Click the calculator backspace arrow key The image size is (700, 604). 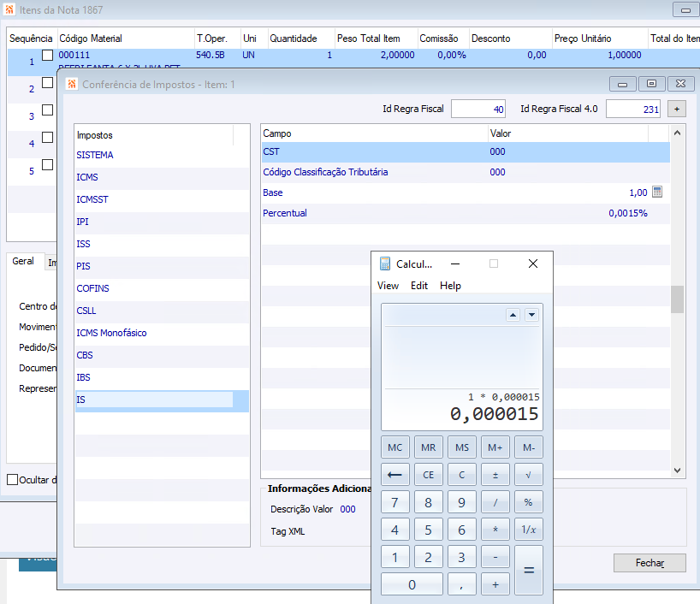tap(394, 475)
